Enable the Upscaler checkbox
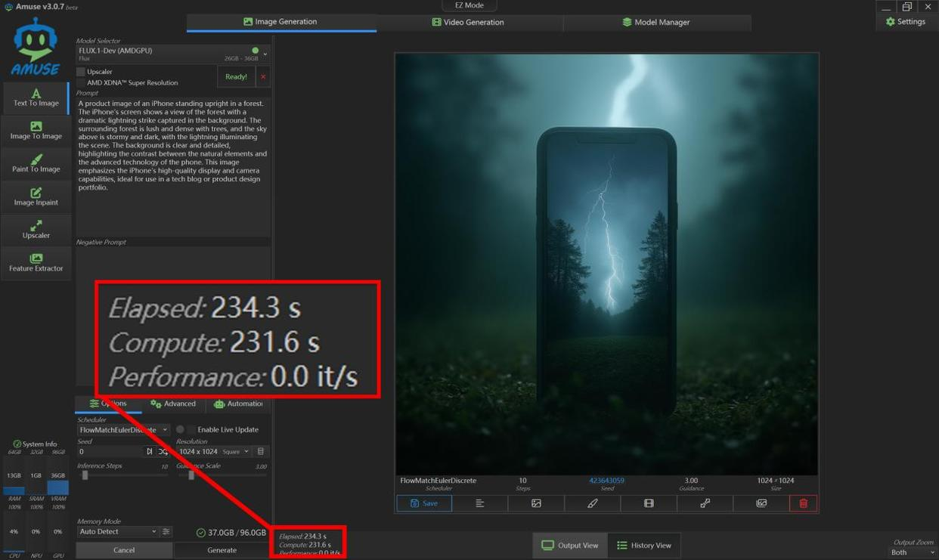 (81, 72)
